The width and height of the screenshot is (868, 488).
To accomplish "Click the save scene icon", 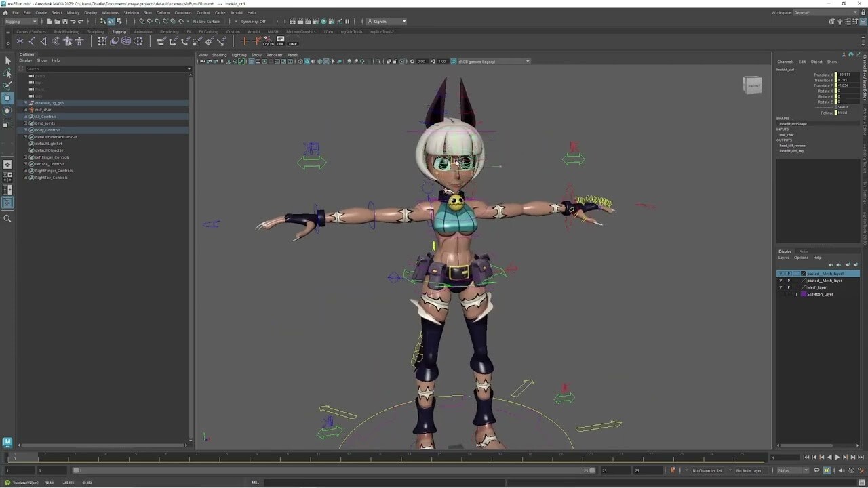I will pyautogui.click(x=64, y=21).
